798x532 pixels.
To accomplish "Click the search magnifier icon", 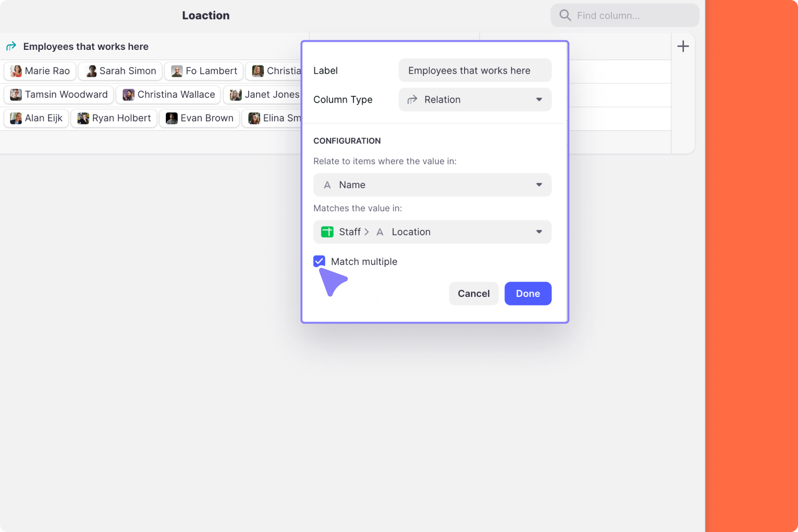I will point(565,16).
